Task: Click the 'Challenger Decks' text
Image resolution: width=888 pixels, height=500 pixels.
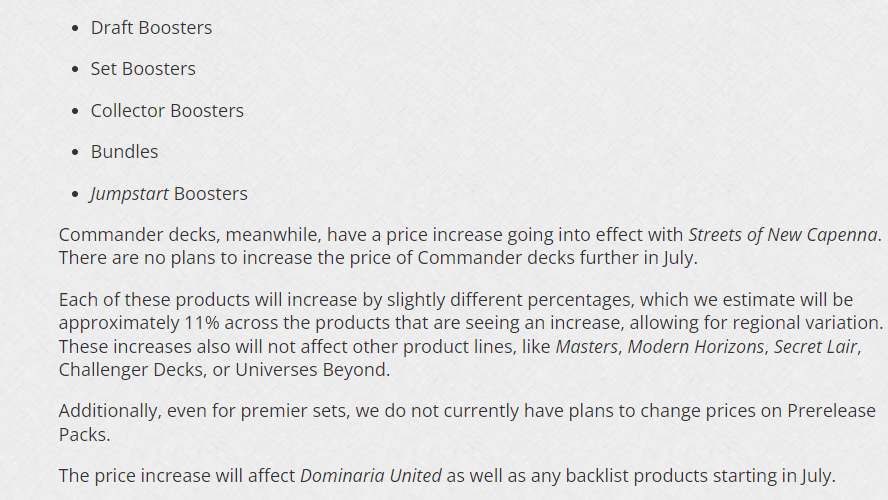Action: coord(127,370)
